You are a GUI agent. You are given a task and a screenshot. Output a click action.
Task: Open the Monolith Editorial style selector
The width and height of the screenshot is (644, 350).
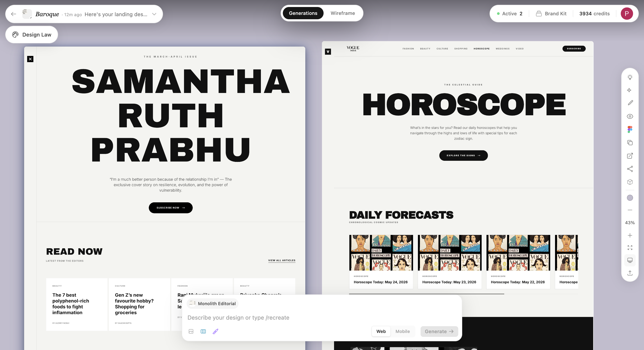click(212, 304)
